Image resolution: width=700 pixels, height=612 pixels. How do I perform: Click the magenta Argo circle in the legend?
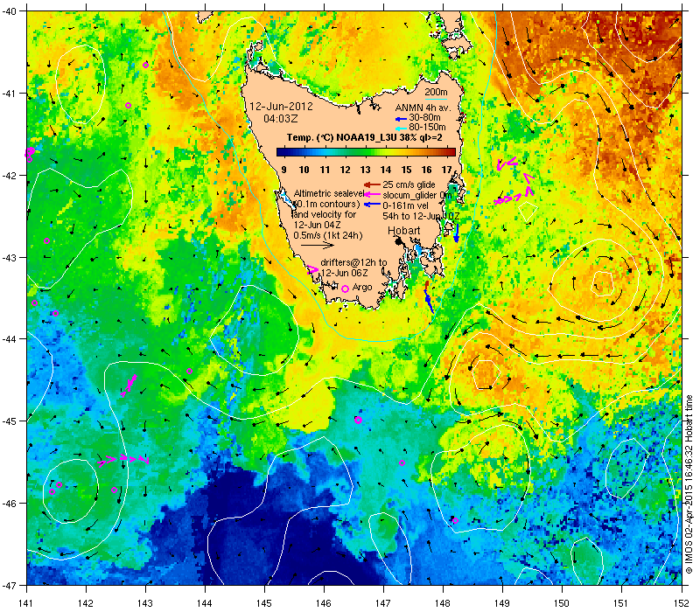[x=345, y=289]
